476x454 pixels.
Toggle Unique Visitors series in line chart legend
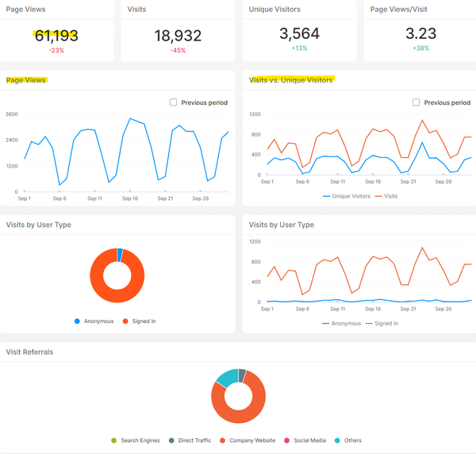tap(347, 196)
